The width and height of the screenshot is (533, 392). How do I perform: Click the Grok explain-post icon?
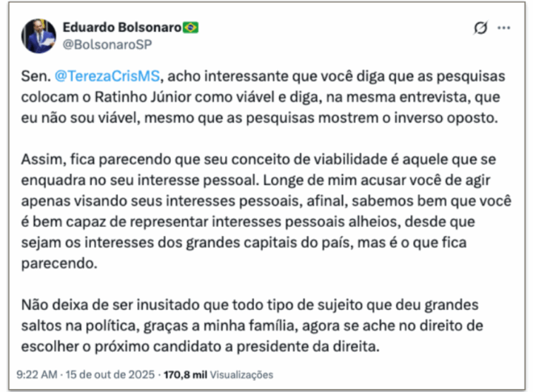click(480, 28)
